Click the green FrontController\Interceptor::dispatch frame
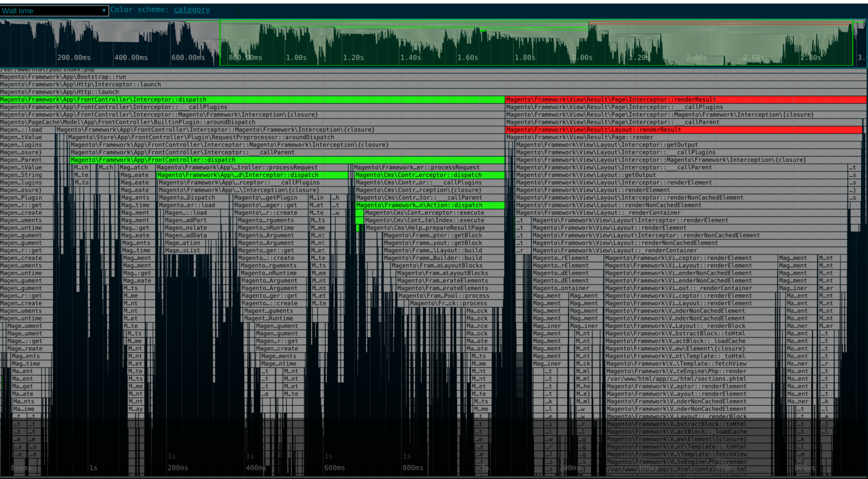868x479 pixels. pos(252,100)
